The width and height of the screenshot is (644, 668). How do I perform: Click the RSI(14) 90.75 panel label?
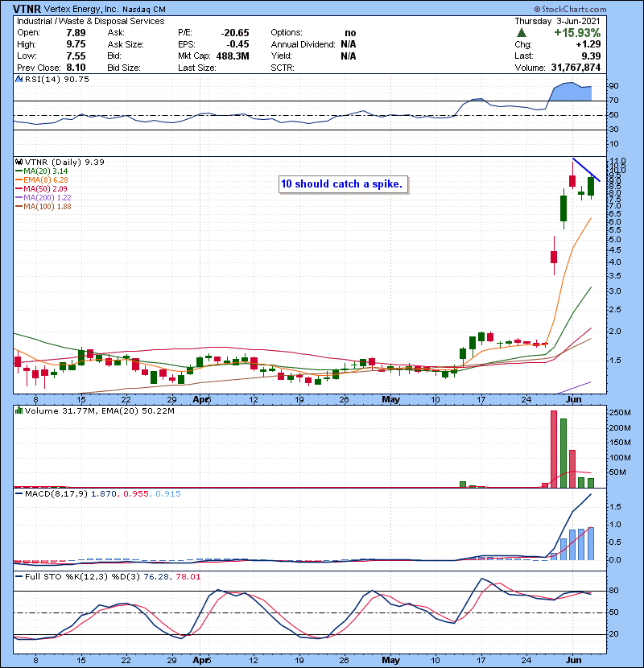[57, 79]
